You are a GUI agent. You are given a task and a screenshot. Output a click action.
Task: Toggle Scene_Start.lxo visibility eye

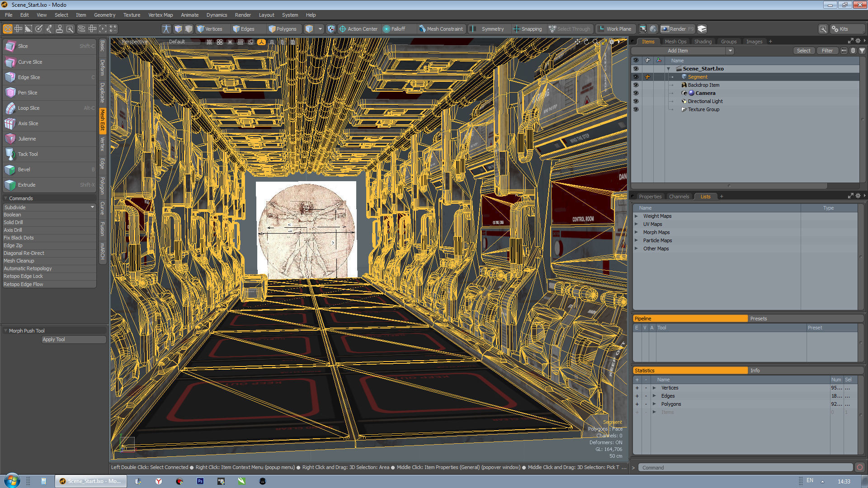[x=636, y=69]
